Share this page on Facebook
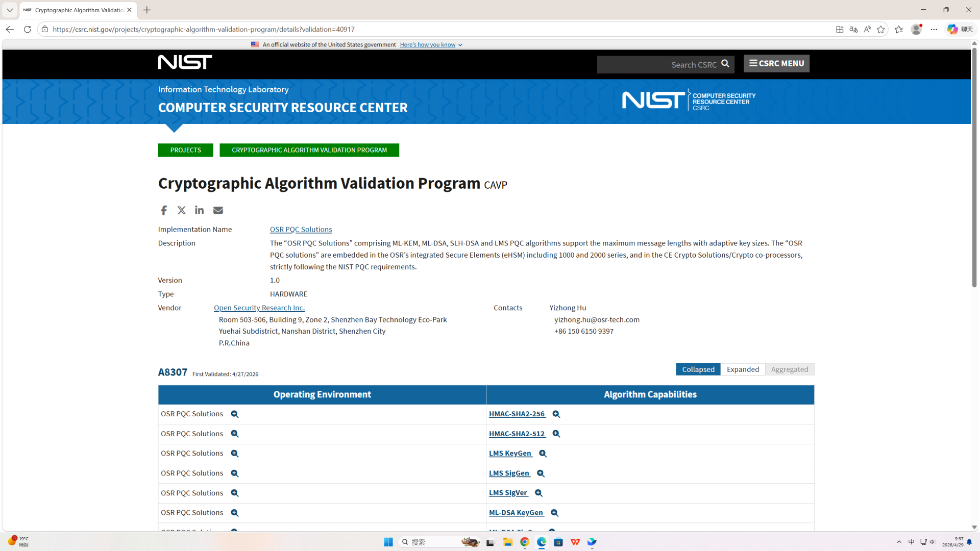The image size is (980, 551). [x=164, y=210]
